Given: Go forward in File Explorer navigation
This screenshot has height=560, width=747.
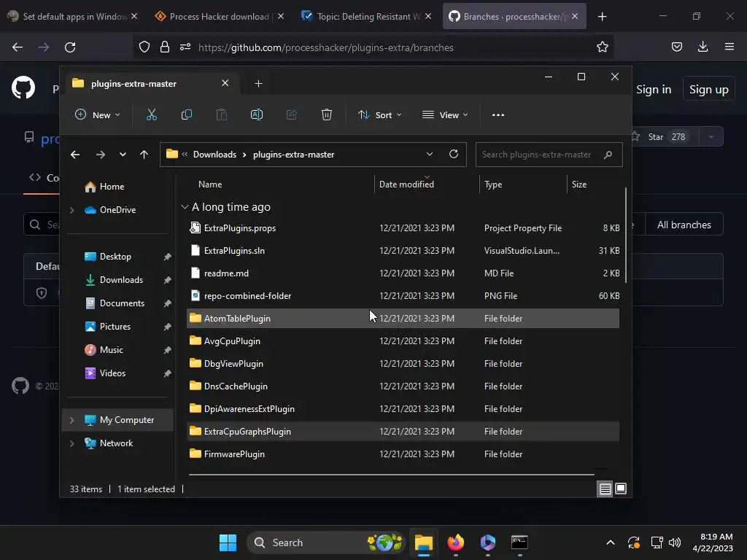Looking at the screenshot, I should coord(101,155).
